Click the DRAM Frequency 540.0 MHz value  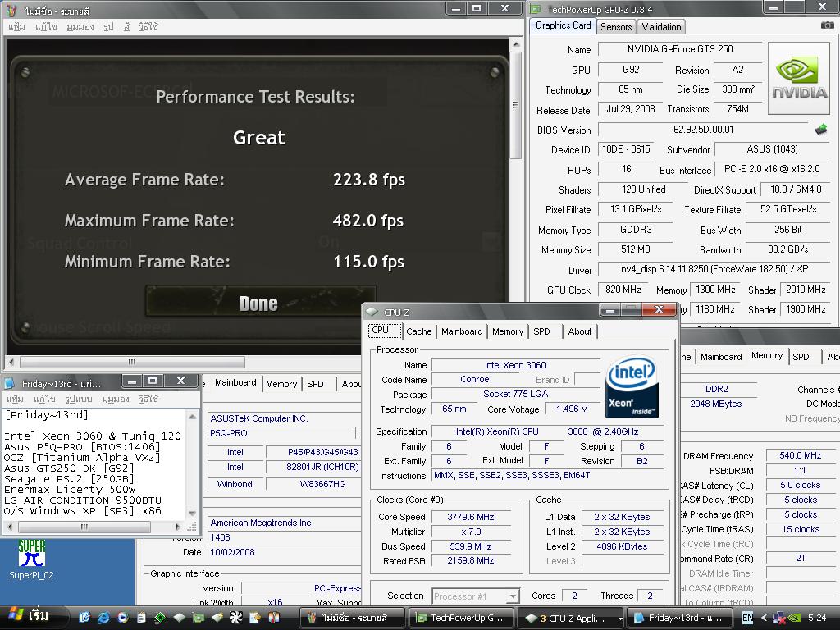801,455
